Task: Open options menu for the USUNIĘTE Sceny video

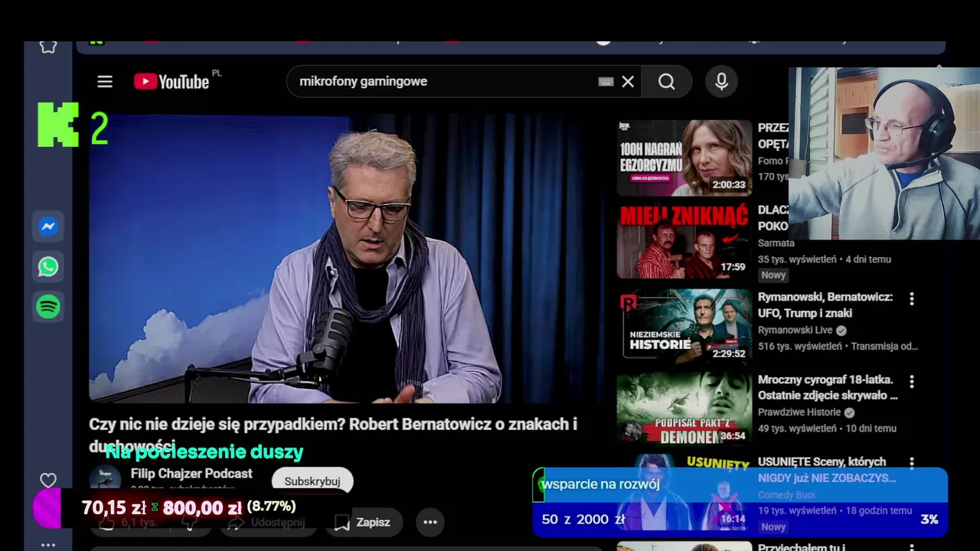Action: point(911,462)
